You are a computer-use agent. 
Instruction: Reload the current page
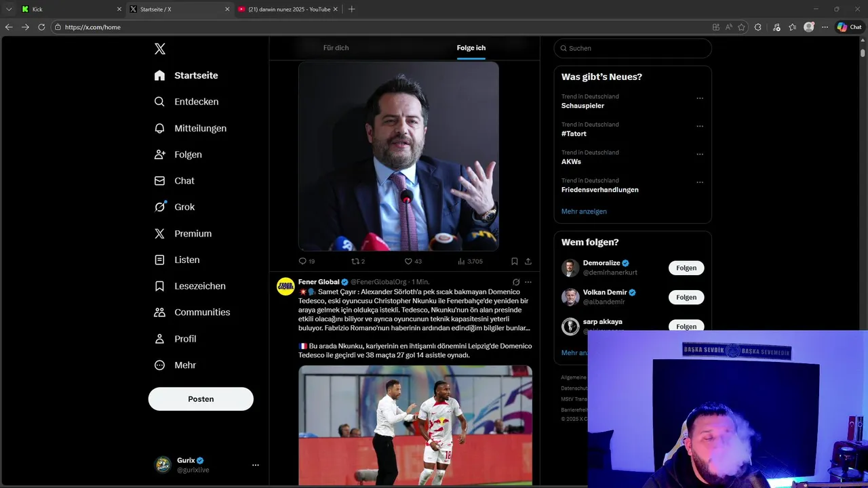coord(41,27)
